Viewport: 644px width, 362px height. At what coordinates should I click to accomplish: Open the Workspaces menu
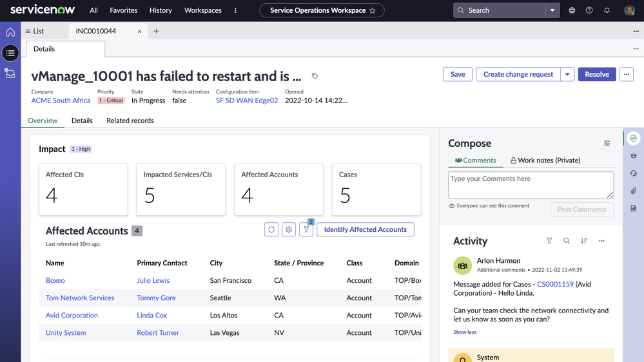point(203,10)
